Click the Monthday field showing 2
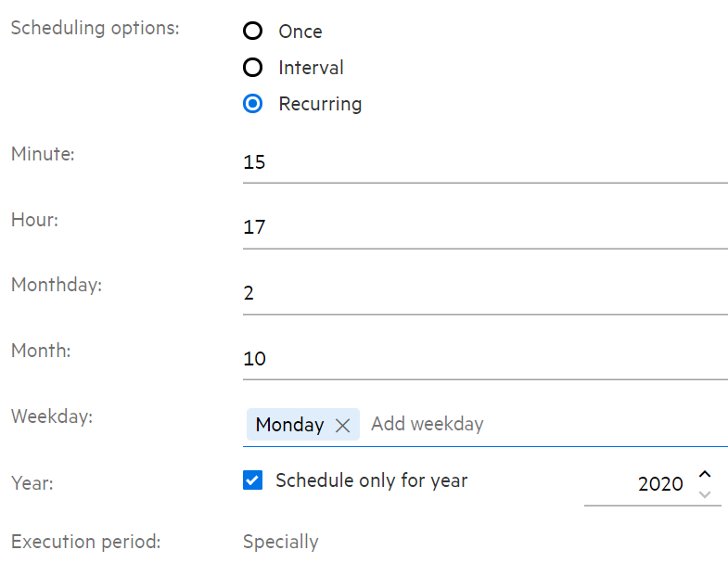This screenshot has width=728, height=563. pyautogui.click(x=484, y=293)
